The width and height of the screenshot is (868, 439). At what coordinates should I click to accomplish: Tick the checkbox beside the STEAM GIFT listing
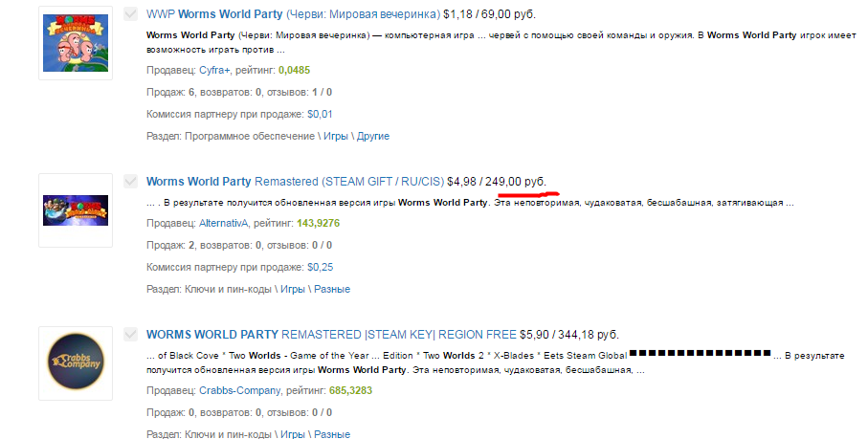(131, 181)
